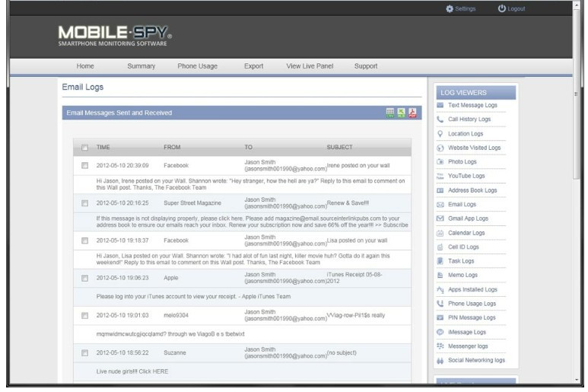Open the Website Visited Logs link
The width and height of the screenshot is (588, 392).
click(x=475, y=148)
